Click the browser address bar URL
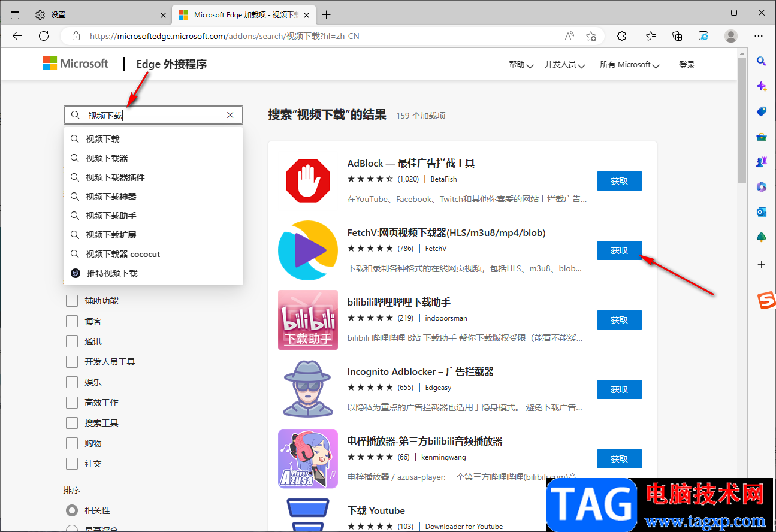The width and height of the screenshot is (776, 532). pyautogui.click(x=225, y=36)
